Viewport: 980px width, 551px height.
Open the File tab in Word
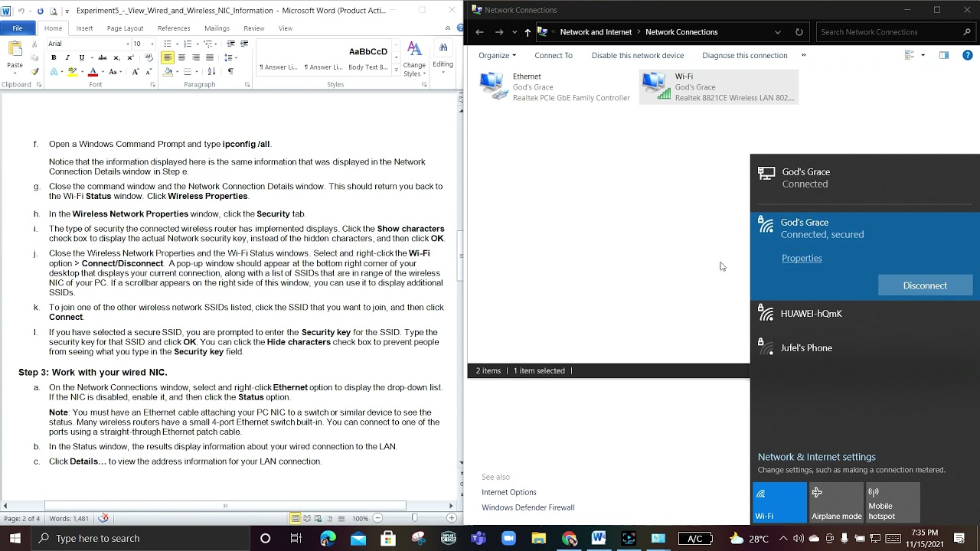(17, 28)
